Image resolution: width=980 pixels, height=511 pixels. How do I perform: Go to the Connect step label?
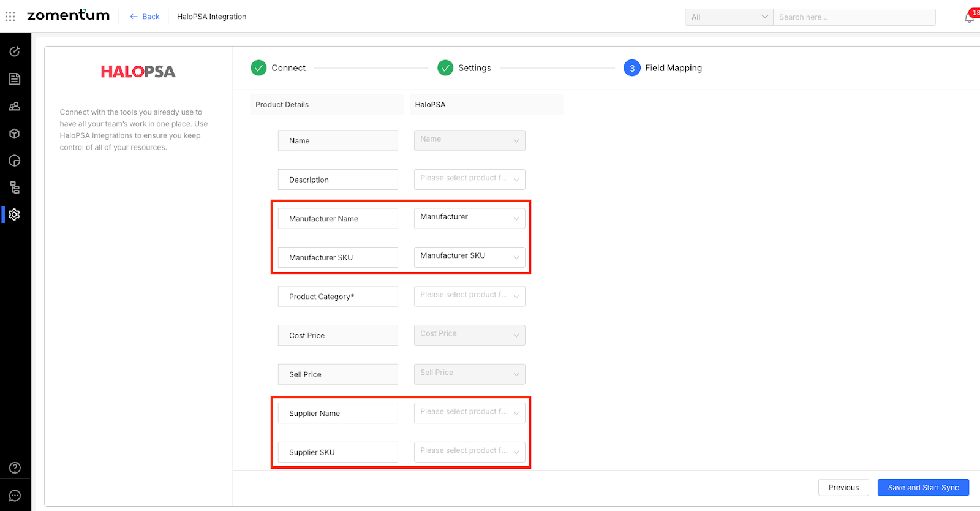[x=288, y=68]
